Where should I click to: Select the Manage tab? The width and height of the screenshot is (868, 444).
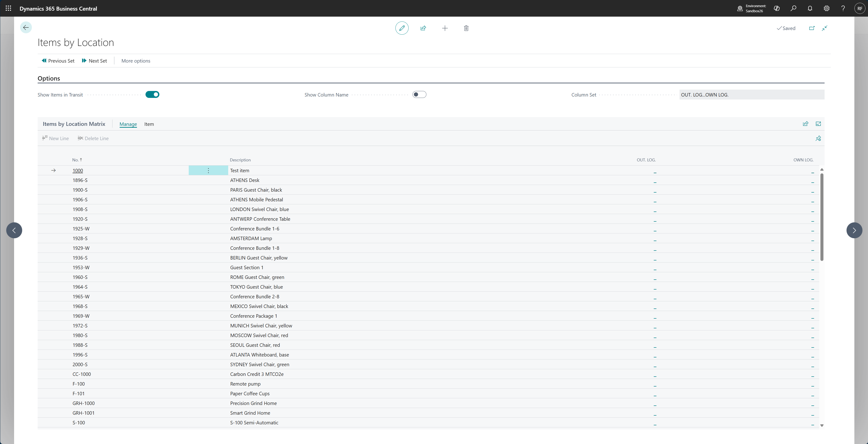[128, 124]
